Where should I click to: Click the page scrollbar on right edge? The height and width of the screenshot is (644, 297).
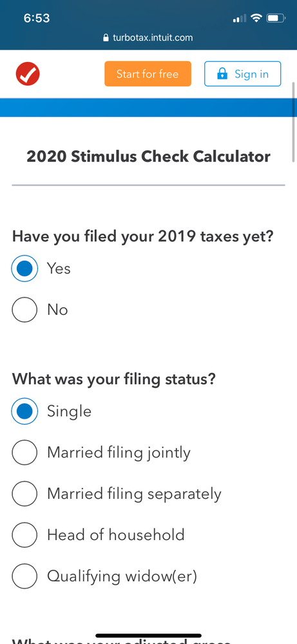tap(294, 121)
